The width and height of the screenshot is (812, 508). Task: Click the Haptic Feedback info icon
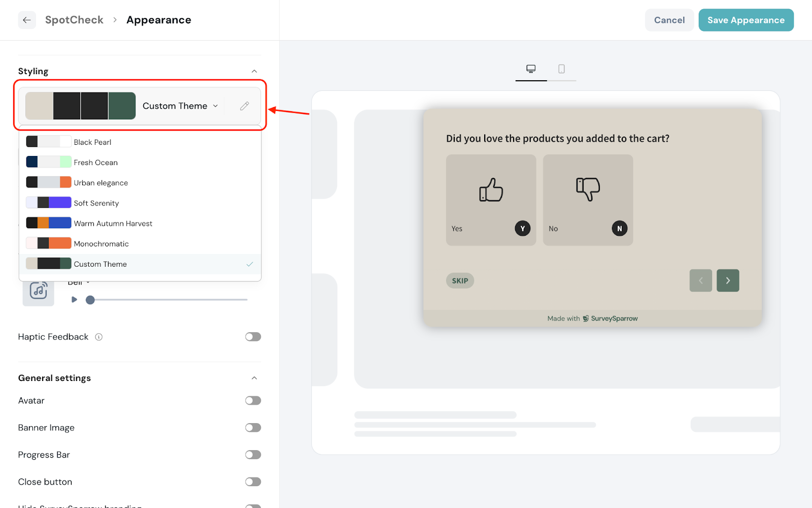[x=99, y=337]
